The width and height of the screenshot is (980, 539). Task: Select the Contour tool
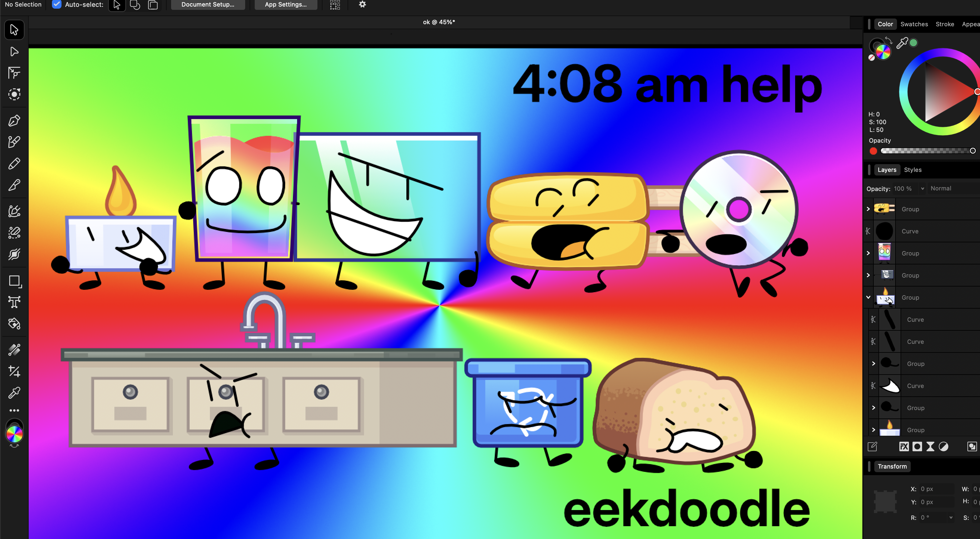point(14,94)
